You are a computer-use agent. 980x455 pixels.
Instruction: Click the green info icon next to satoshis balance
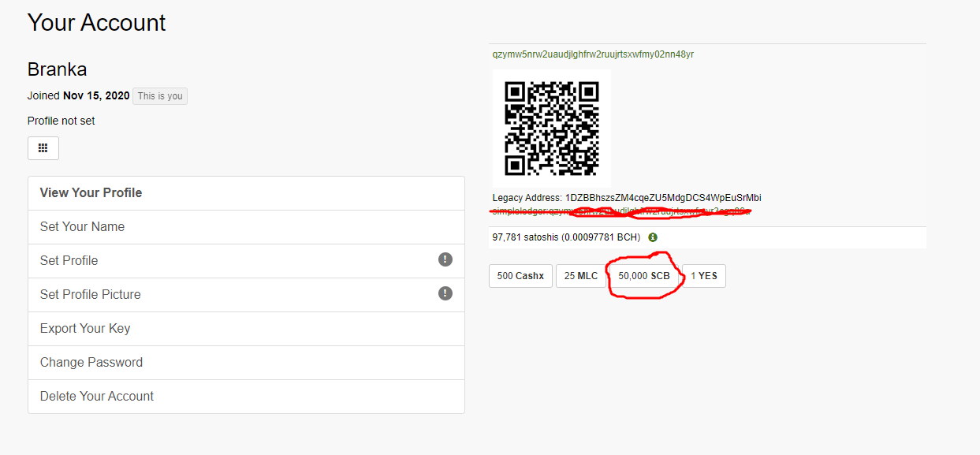tap(653, 237)
